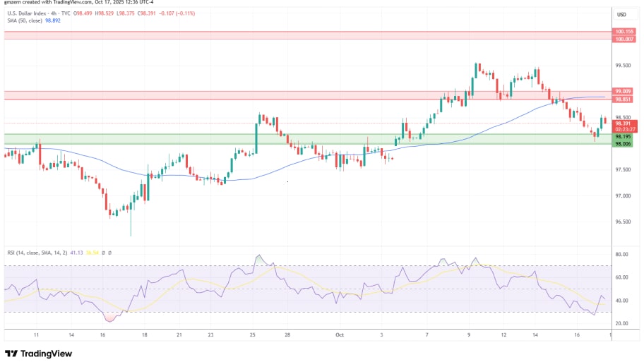Click the SMA (50, close) indicator legend
644x362 pixels.
click(21, 21)
